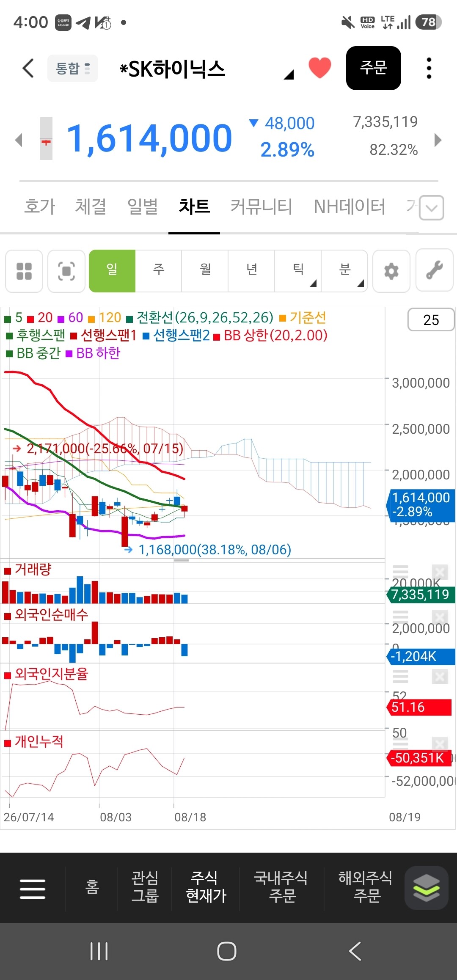The width and height of the screenshot is (457, 980).
Task: Select the 년 yearly period
Action: (252, 271)
